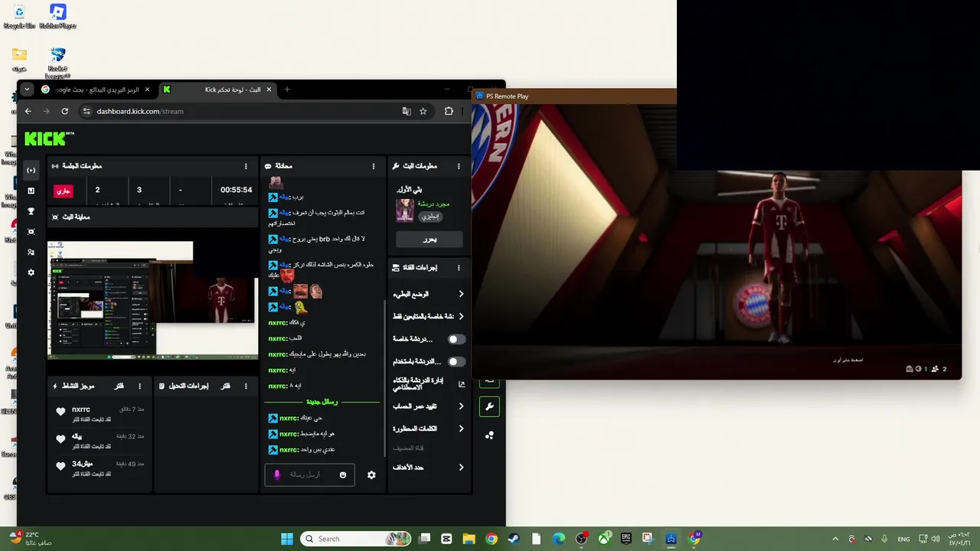This screenshot has width=980, height=551.
Task: Open AI chat management external link
Action: click(x=461, y=384)
